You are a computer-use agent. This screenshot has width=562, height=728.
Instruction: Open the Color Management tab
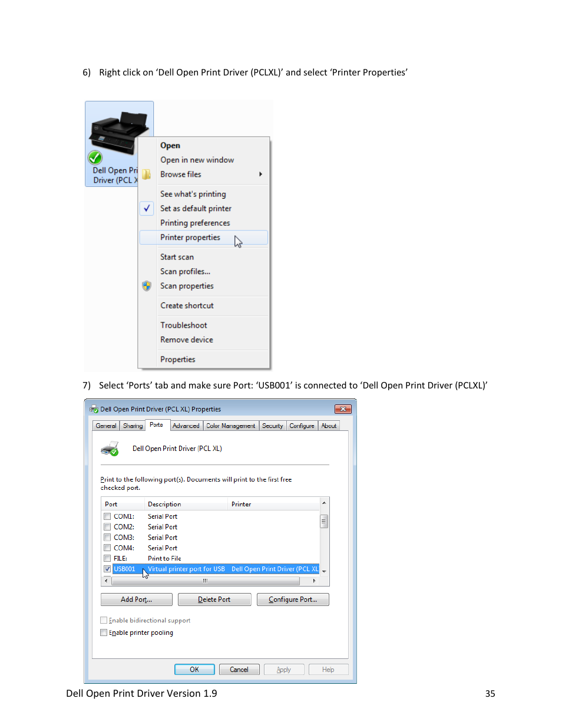pos(230,426)
